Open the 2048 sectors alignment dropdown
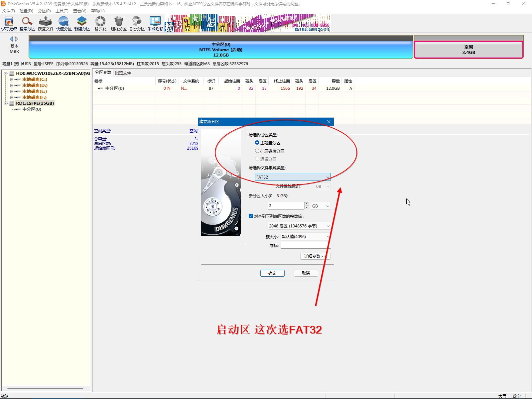The image size is (532, 399). click(x=299, y=226)
